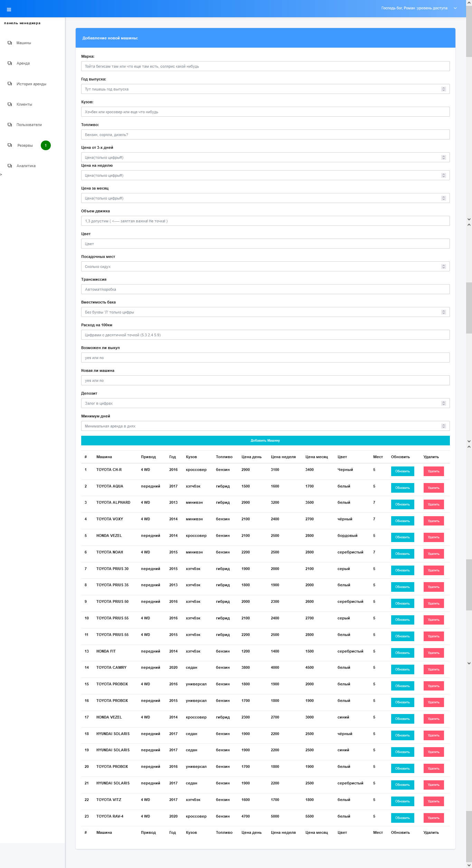Click the Добавить Машину button
The height and width of the screenshot is (868, 472).
[265, 441]
